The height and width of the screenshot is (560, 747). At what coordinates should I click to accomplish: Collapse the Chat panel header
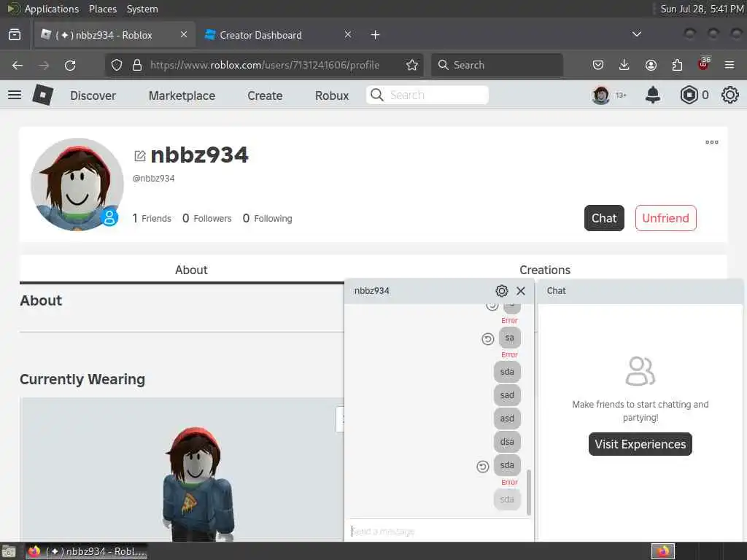coord(640,291)
